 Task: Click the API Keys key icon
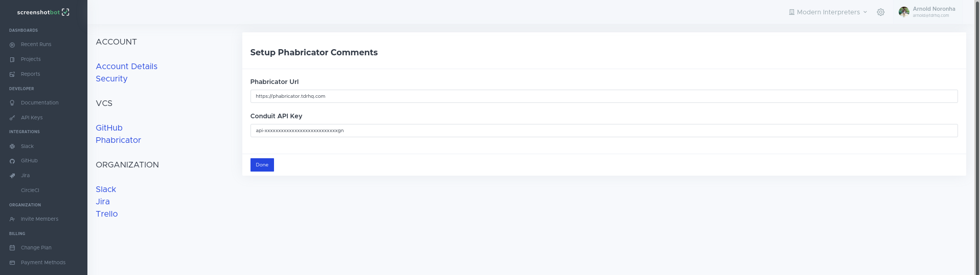(12, 118)
